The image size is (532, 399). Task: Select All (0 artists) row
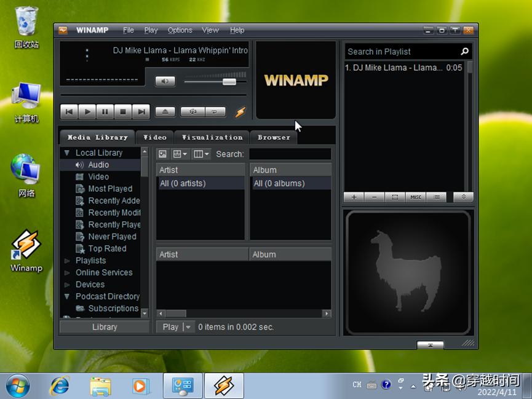(200, 184)
